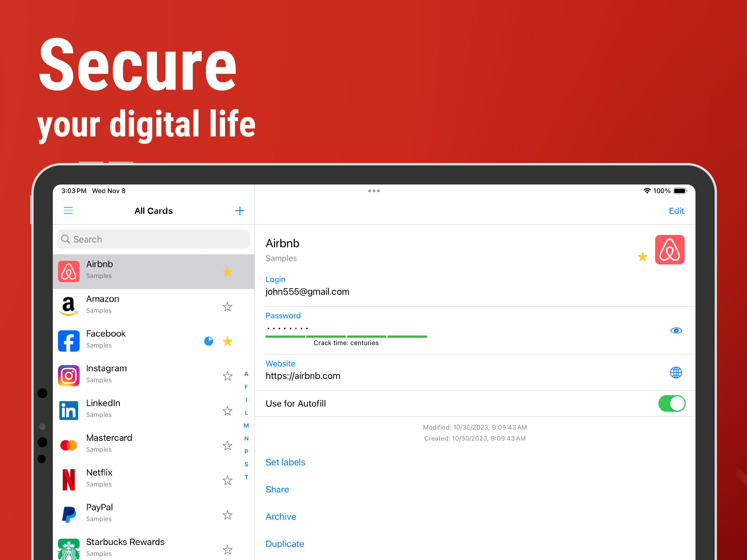Click the Wi-Fi status icon
Screen dimensions: 747x560
pyautogui.click(x=647, y=191)
